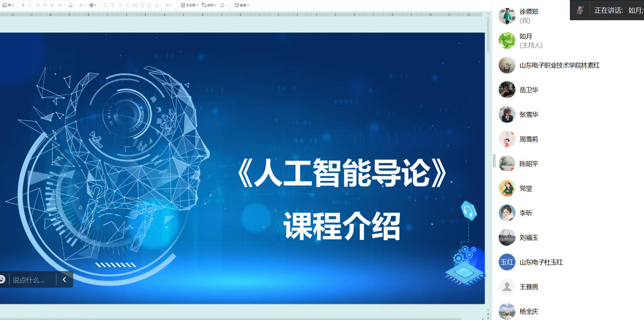Select participant 岳卫华's avatar
The image size is (644, 320).
pyautogui.click(x=507, y=90)
